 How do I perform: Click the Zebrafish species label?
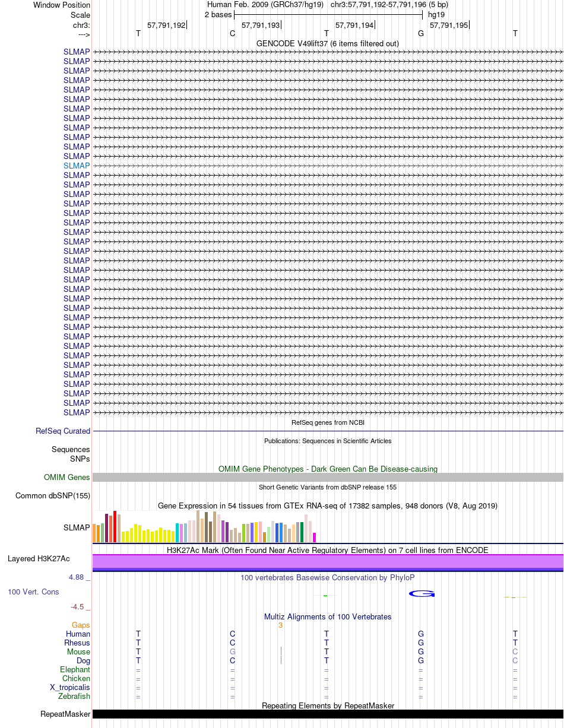pos(74,697)
